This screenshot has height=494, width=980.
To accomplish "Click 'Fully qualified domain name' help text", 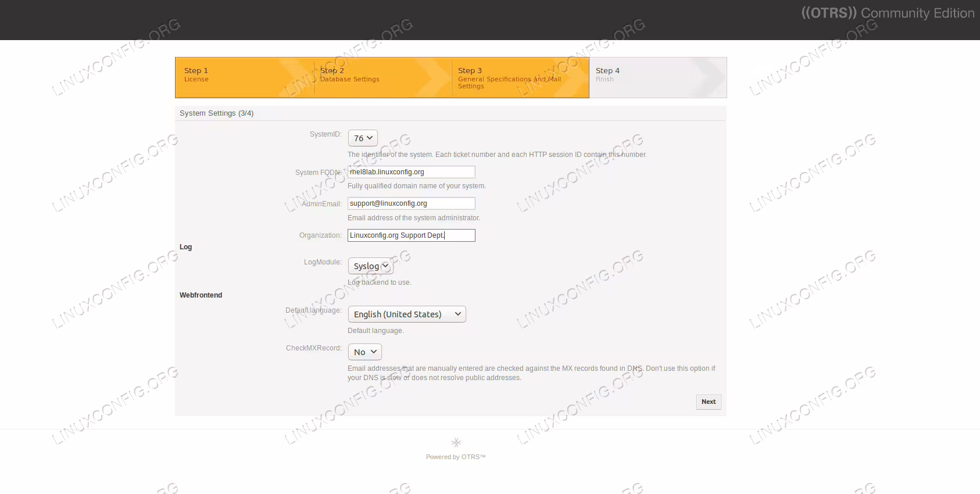I will [417, 186].
